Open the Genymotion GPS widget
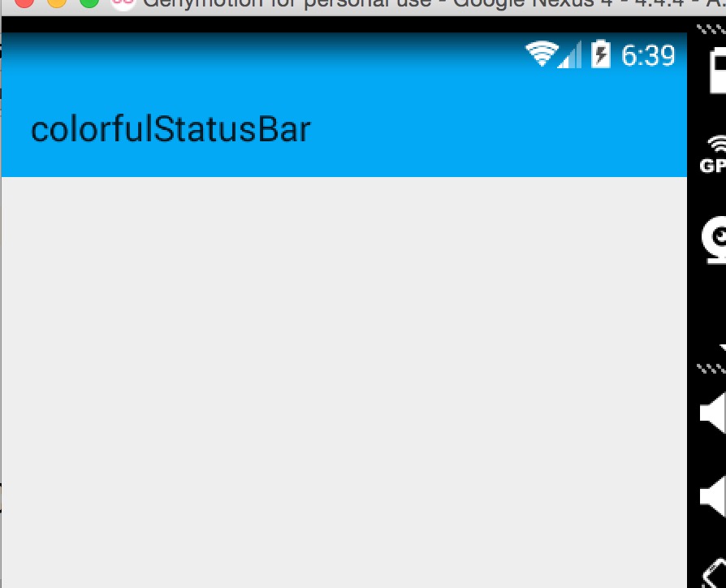Image resolution: width=726 pixels, height=588 pixels. click(714, 154)
